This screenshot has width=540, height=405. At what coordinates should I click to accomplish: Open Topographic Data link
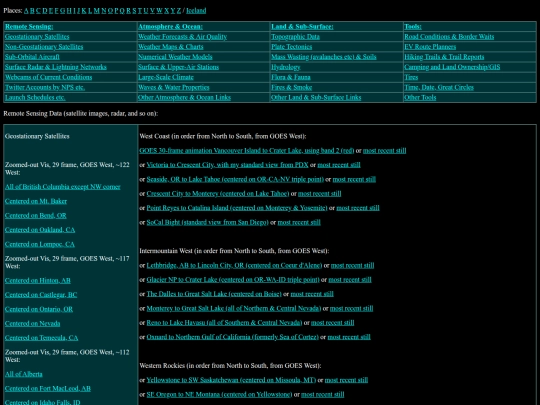coord(295,37)
